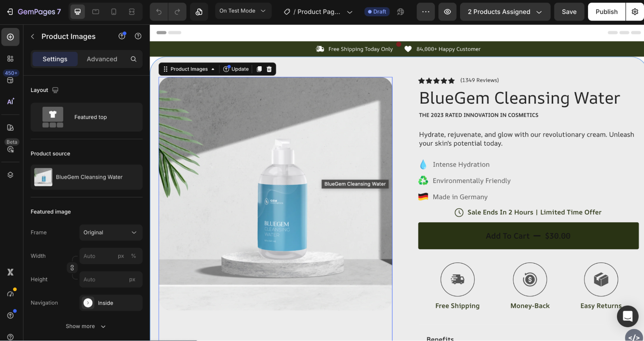Open the Advanced tab

[102, 59]
